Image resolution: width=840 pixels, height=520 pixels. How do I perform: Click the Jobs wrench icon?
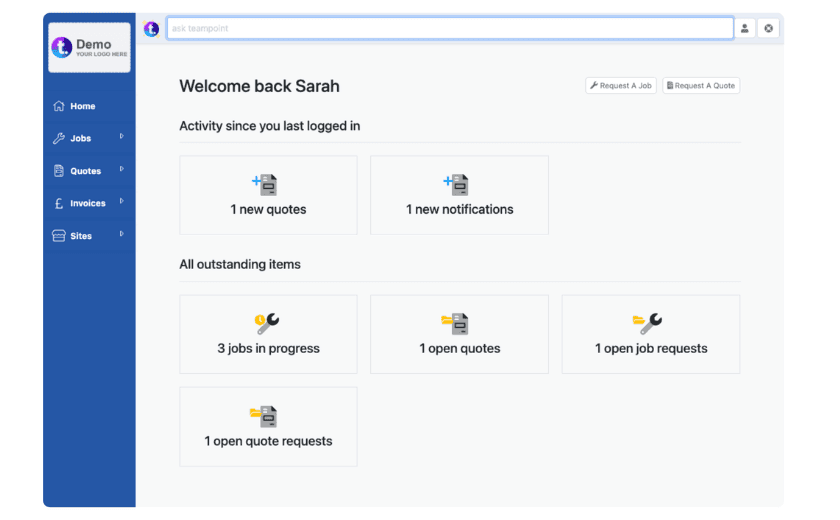point(59,138)
